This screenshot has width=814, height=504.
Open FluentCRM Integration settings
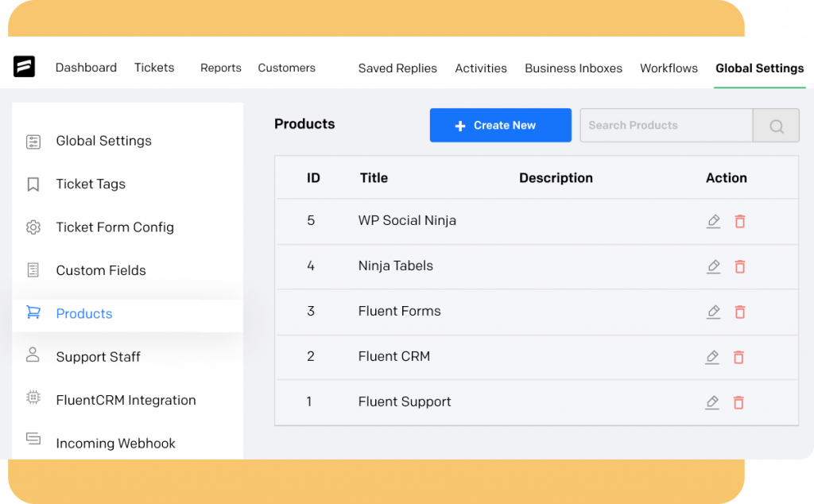tap(125, 400)
